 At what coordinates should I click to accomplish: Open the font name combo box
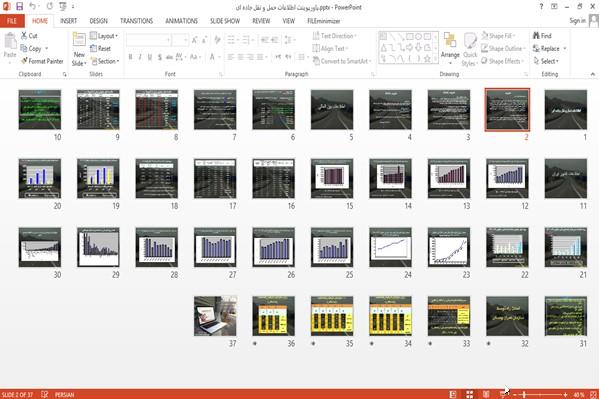148,40
